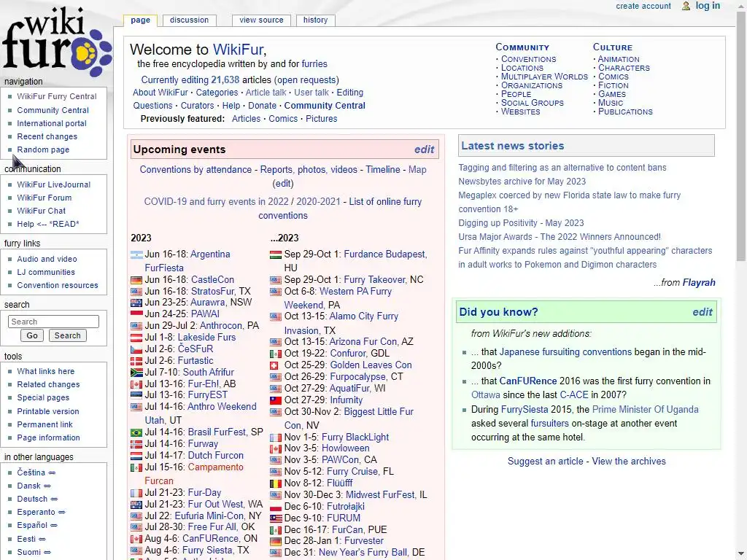Open Random page in navigation
747x560 pixels.
[43, 149]
